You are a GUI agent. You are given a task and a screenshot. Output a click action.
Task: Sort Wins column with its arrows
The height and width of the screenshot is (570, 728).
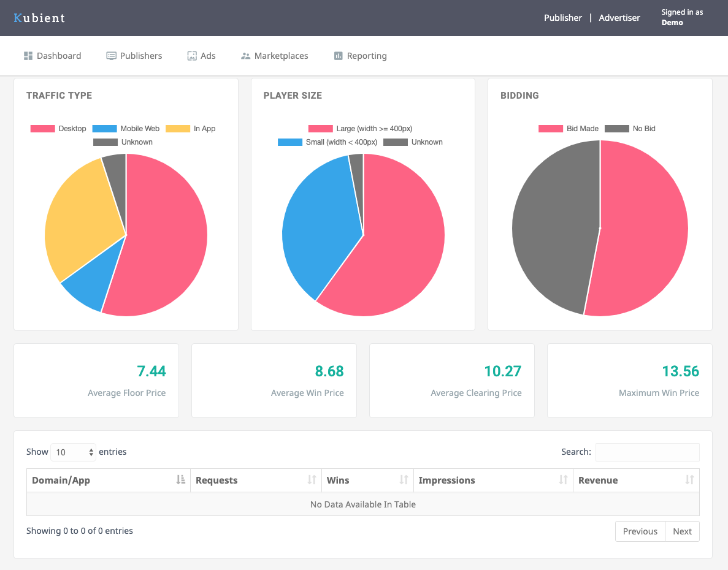pos(404,479)
